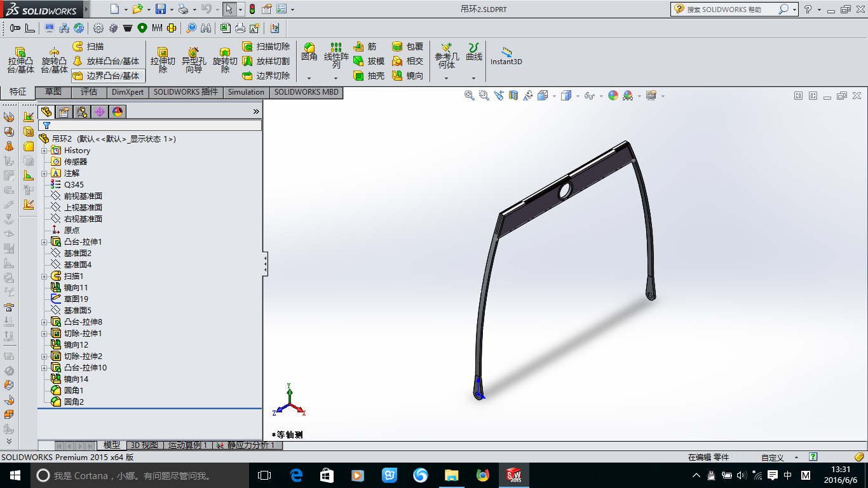Select the 扫描 sweep feature
The height and width of the screenshot is (488, 868).
coord(88,46)
